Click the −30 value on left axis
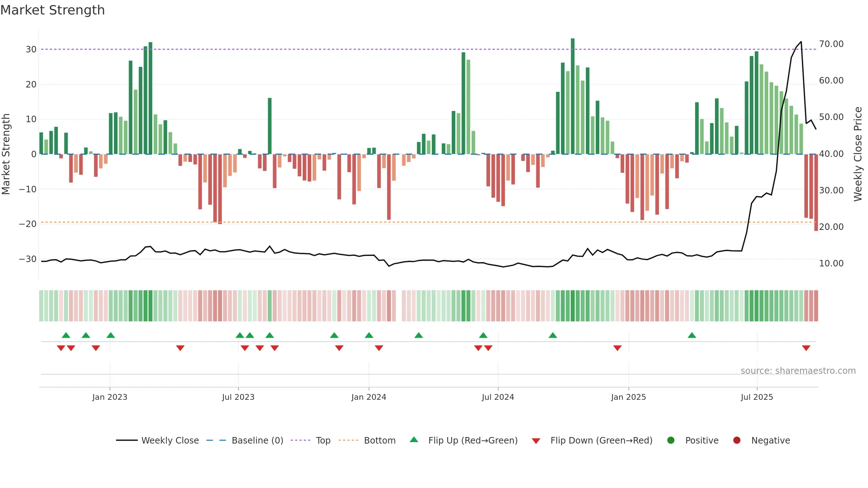The image size is (868, 488). click(x=28, y=259)
